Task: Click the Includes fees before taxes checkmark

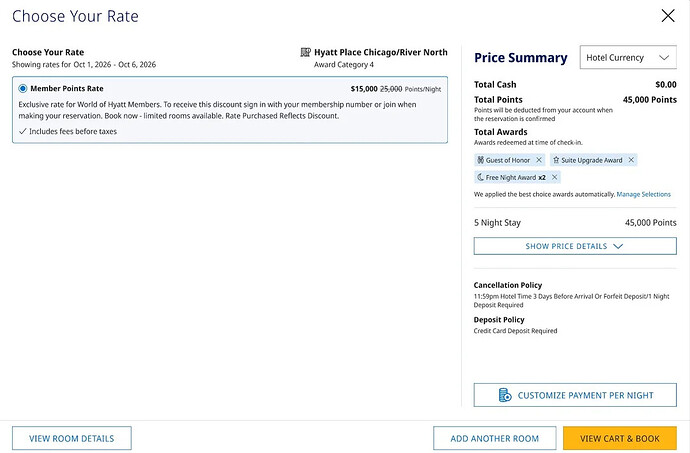Action: (22, 131)
